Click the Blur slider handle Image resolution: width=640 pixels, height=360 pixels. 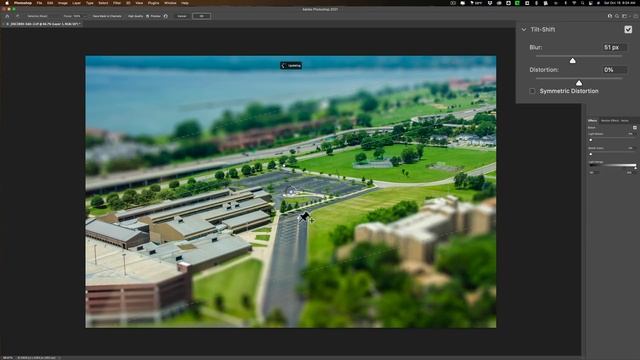573,60
